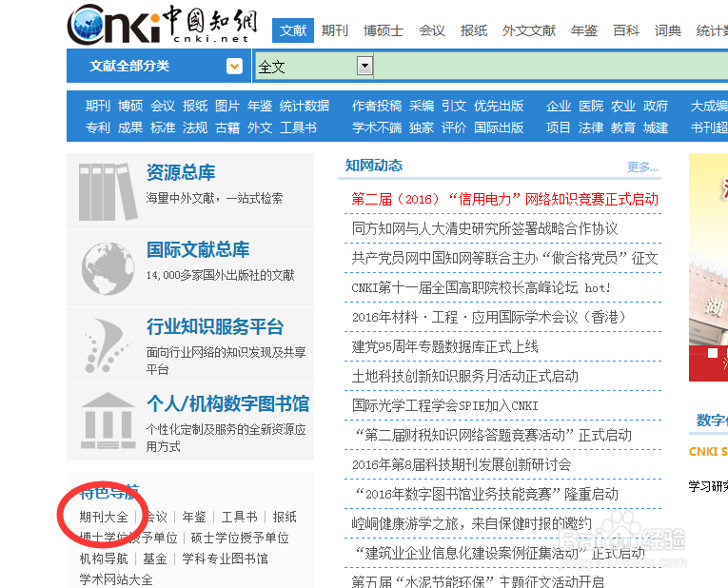Open the 标准 link
This screenshot has width=728, height=588.
click(163, 127)
